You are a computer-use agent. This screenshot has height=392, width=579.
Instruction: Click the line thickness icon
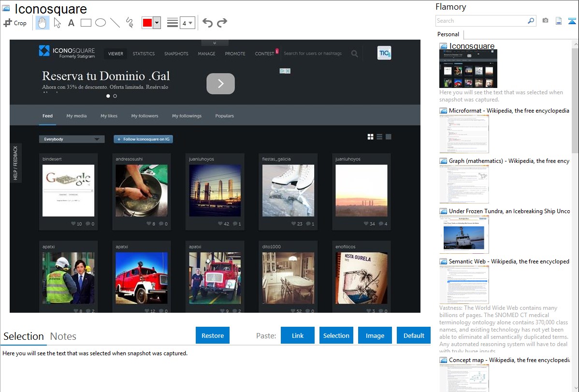tap(172, 23)
